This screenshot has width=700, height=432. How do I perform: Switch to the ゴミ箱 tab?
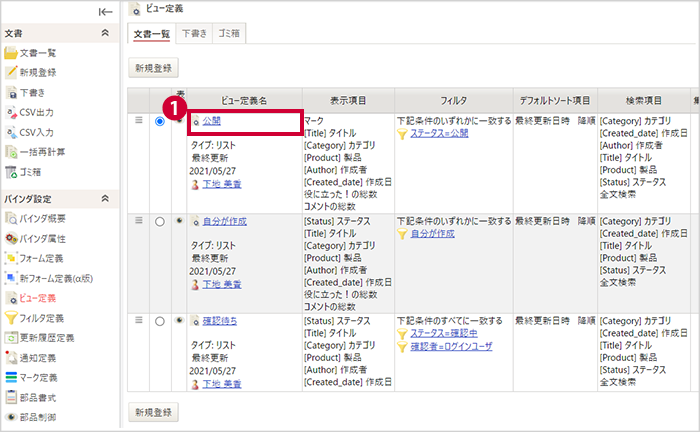(x=229, y=33)
